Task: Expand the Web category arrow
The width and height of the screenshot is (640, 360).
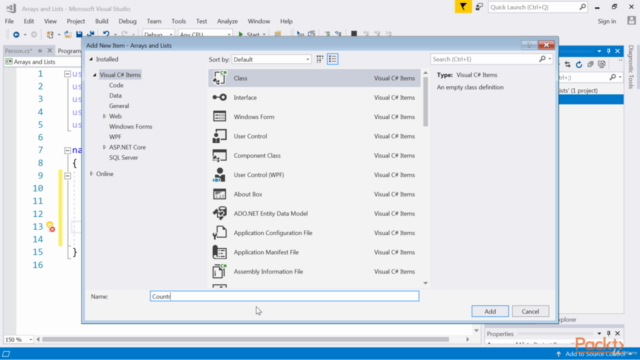Action: click(x=104, y=116)
